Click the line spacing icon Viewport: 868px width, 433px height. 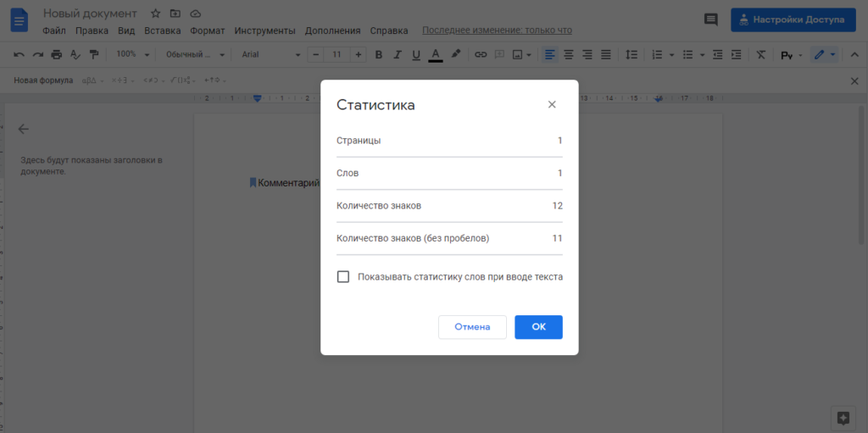coord(631,54)
